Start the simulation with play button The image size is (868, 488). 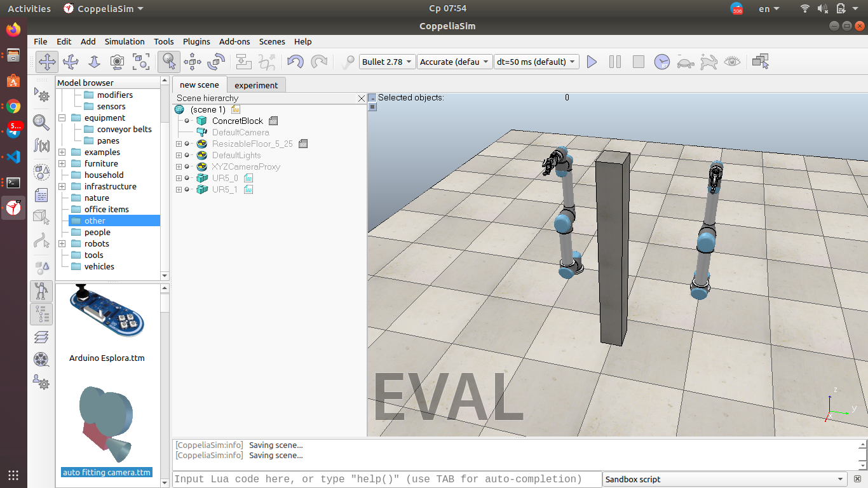pos(592,62)
